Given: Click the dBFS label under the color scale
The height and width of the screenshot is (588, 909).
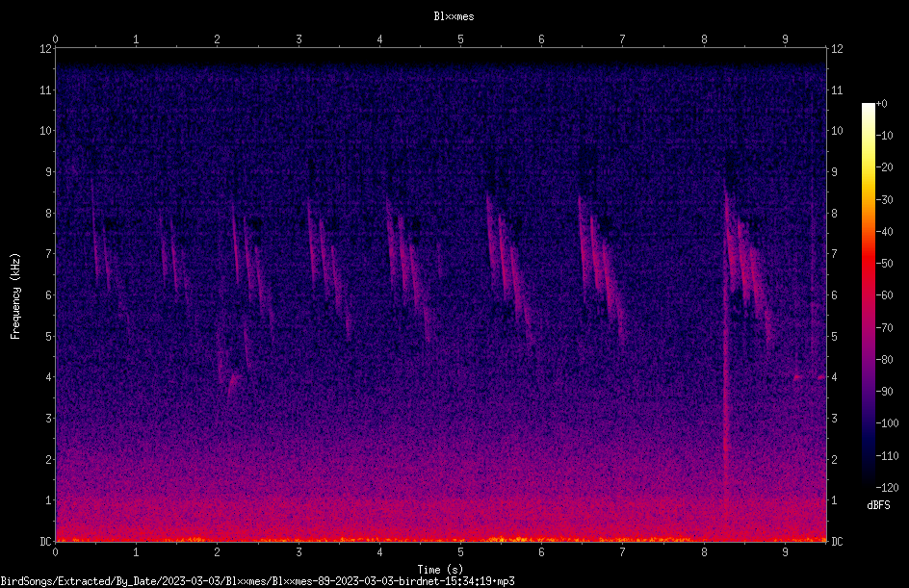Looking at the screenshot, I should coord(878,505).
